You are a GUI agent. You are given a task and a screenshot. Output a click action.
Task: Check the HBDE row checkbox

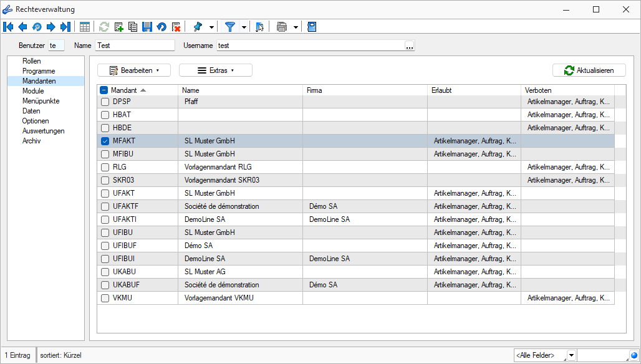pos(105,128)
